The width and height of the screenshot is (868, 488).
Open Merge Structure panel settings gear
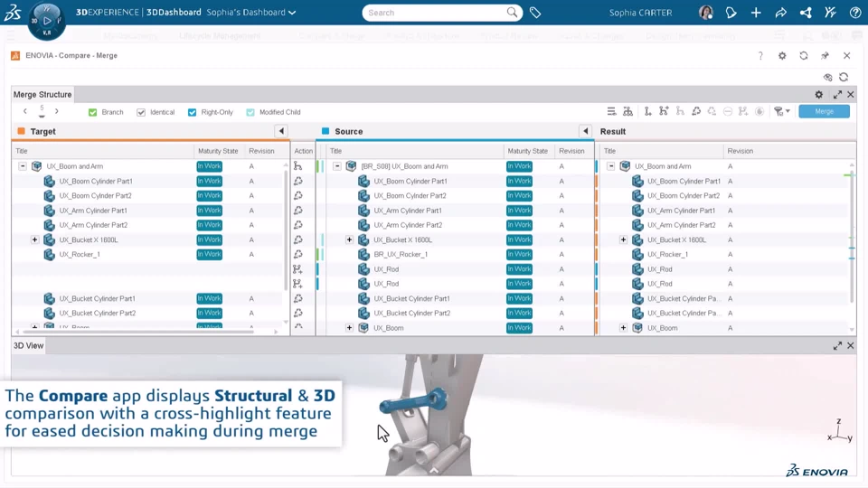coord(819,95)
